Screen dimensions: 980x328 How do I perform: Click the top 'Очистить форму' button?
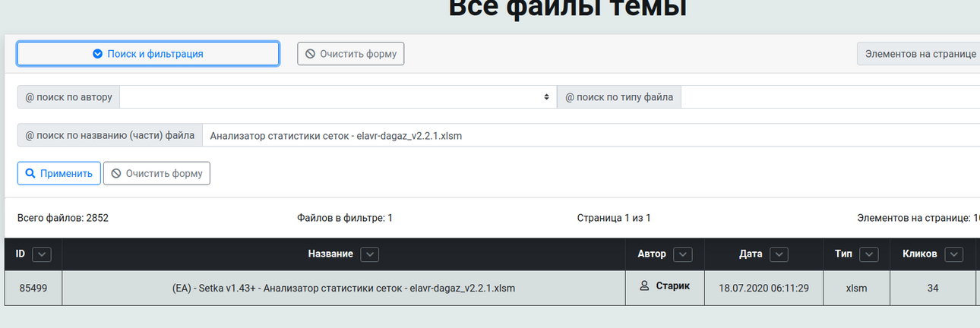351,54
